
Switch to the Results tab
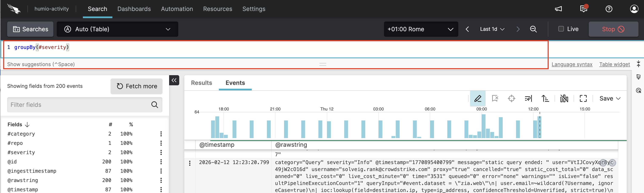[x=201, y=83]
